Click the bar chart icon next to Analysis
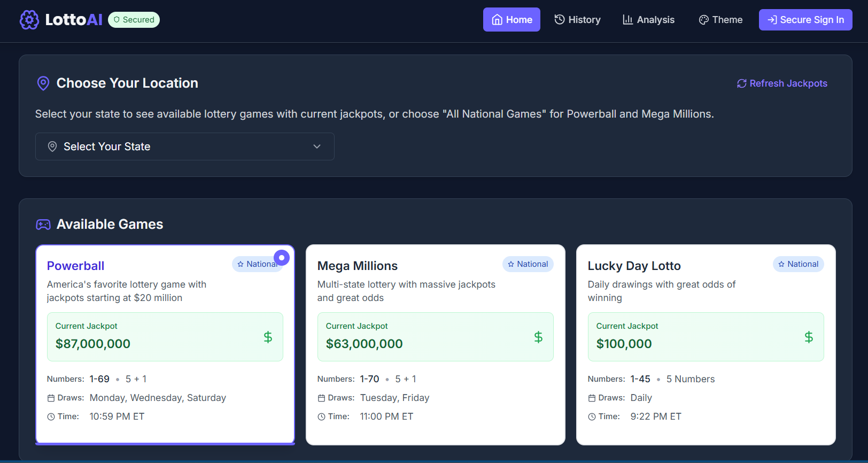The height and width of the screenshot is (463, 868). coord(627,20)
